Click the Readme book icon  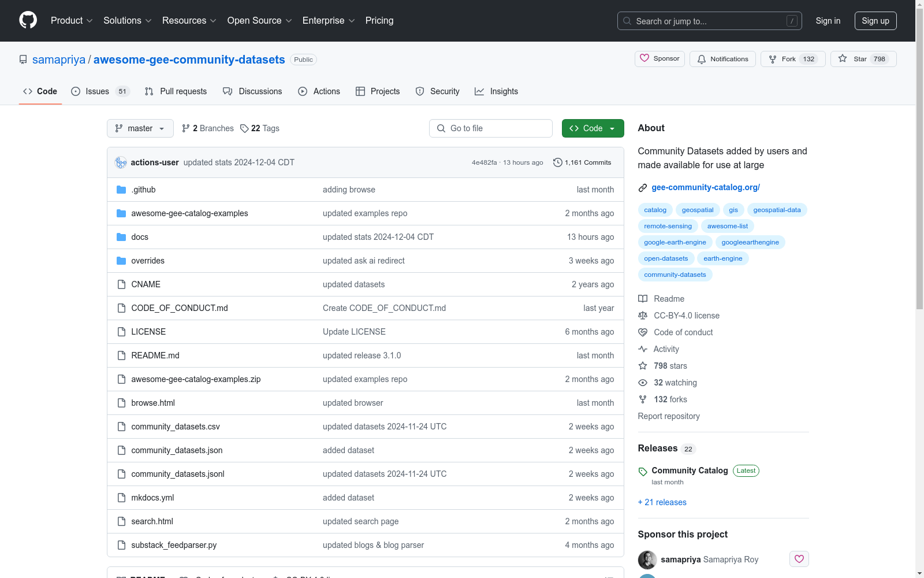[643, 299]
